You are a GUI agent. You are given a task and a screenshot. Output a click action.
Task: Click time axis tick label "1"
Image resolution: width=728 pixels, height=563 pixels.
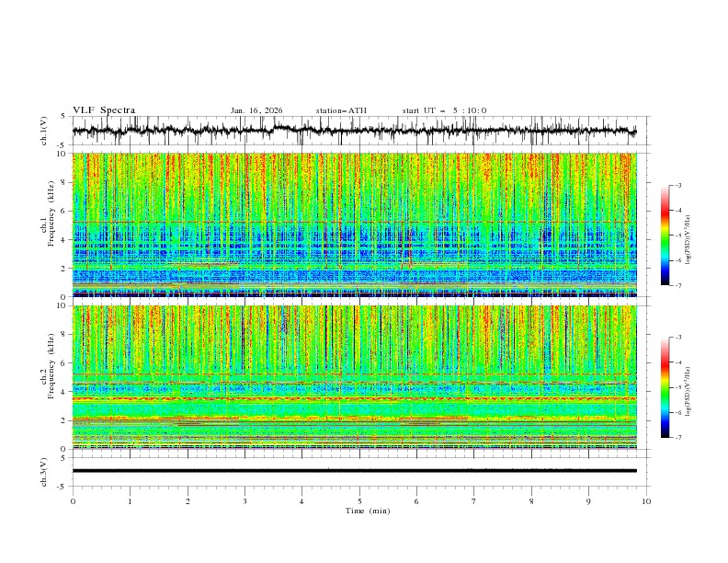[x=130, y=501]
